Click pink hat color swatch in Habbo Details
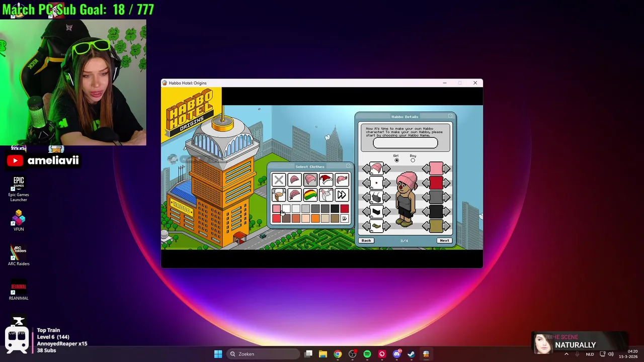 pyautogui.click(x=436, y=169)
